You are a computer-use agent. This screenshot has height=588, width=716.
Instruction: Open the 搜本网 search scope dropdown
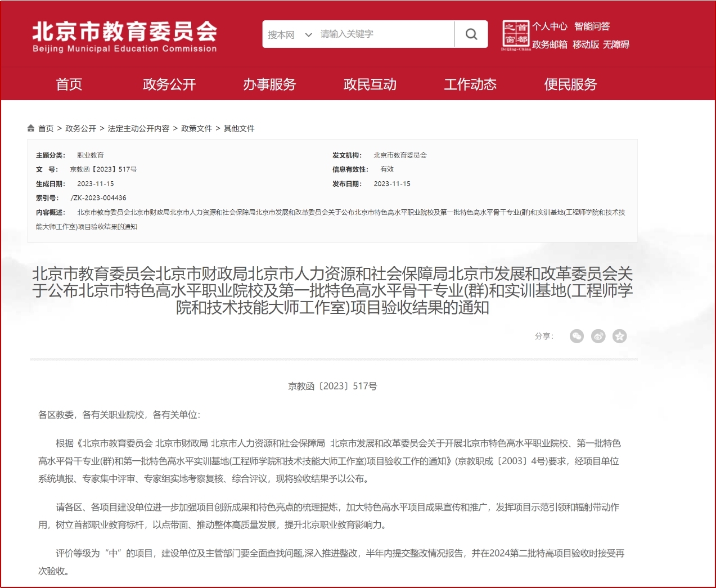(x=289, y=35)
